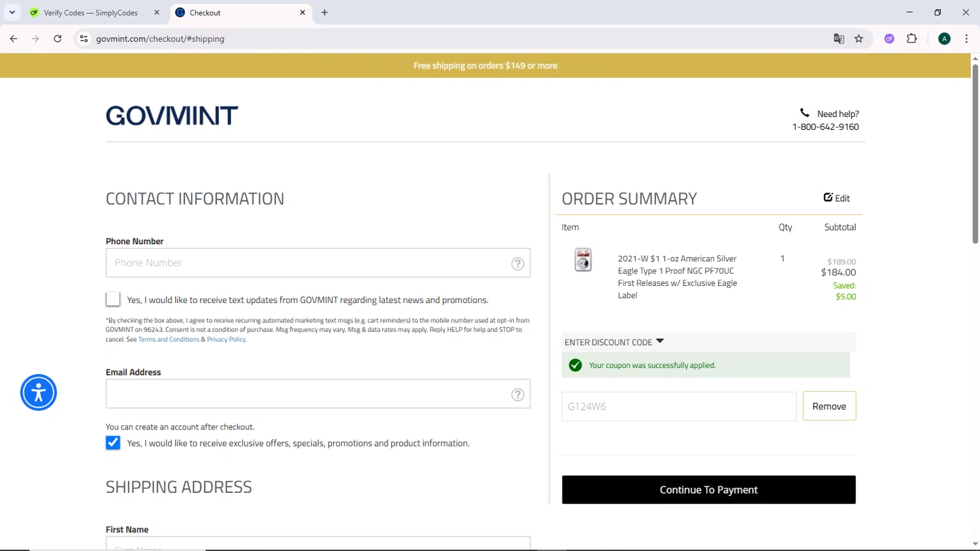Click Continue To Payment
980x551 pixels.
(x=709, y=490)
